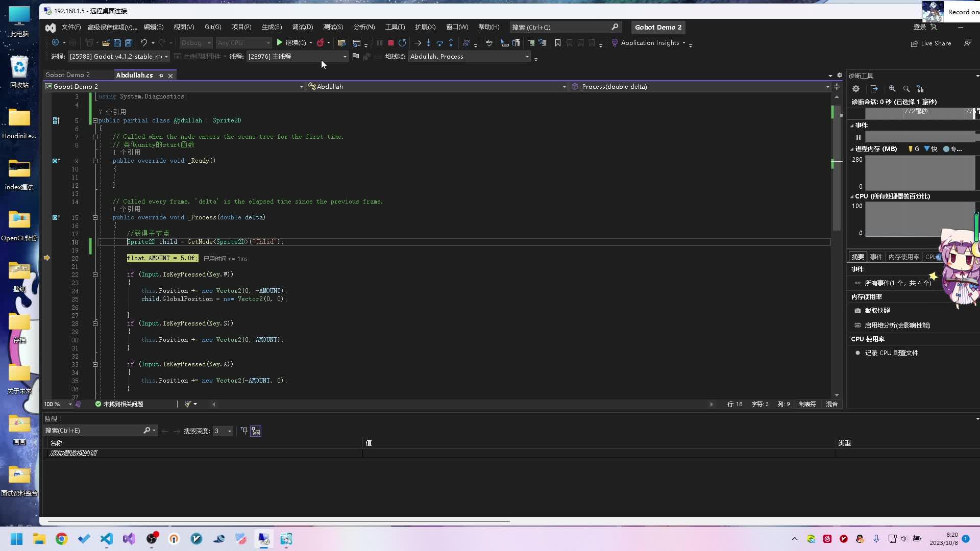This screenshot has width=980, height=551.
Task: Click the 截取快照 take snapshot link
Action: (x=877, y=310)
